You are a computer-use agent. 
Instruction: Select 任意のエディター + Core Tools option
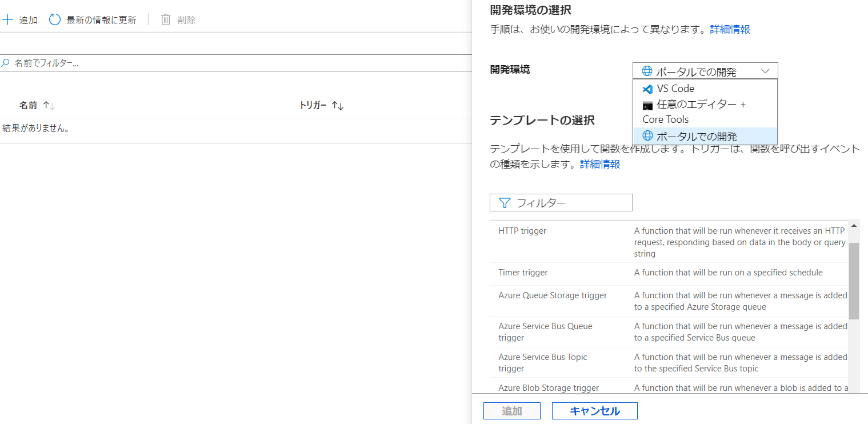(x=705, y=112)
